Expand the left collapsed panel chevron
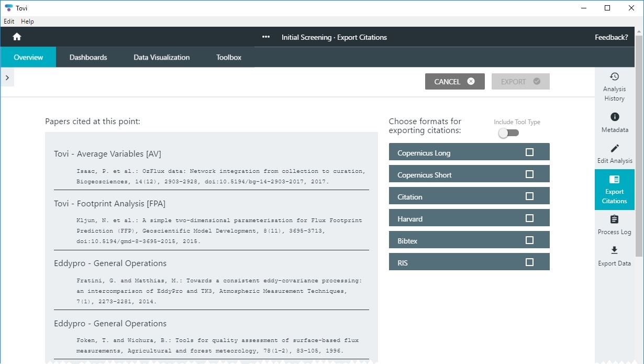The image size is (644, 364). pyautogui.click(x=7, y=78)
